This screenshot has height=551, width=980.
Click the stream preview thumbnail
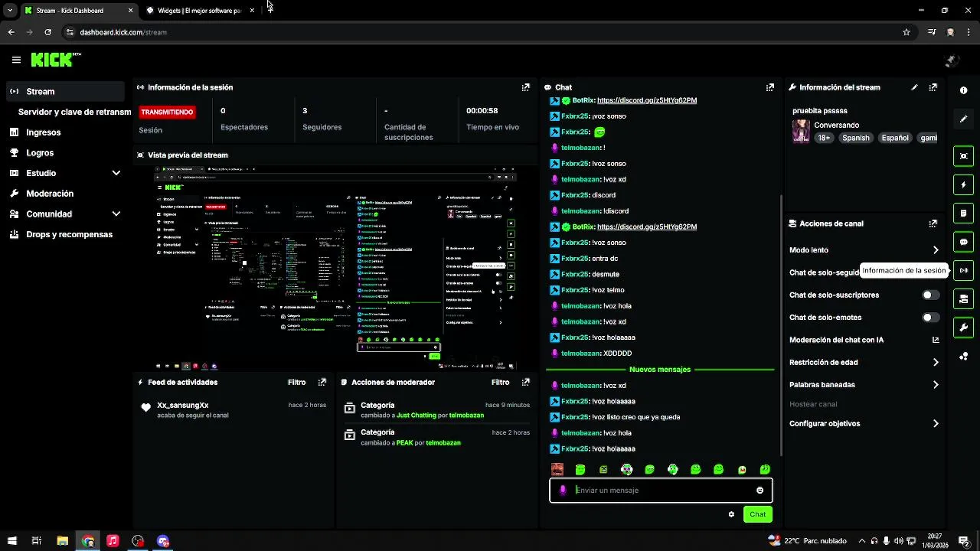(335, 267)
